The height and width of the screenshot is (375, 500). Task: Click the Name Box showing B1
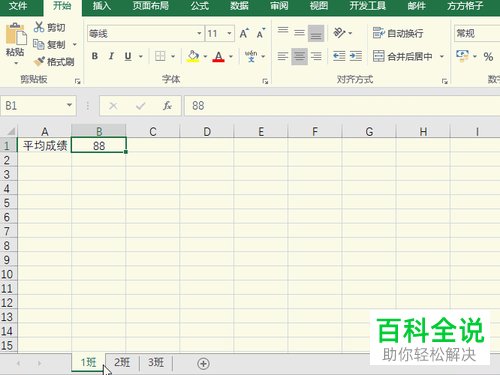(38, 106)
